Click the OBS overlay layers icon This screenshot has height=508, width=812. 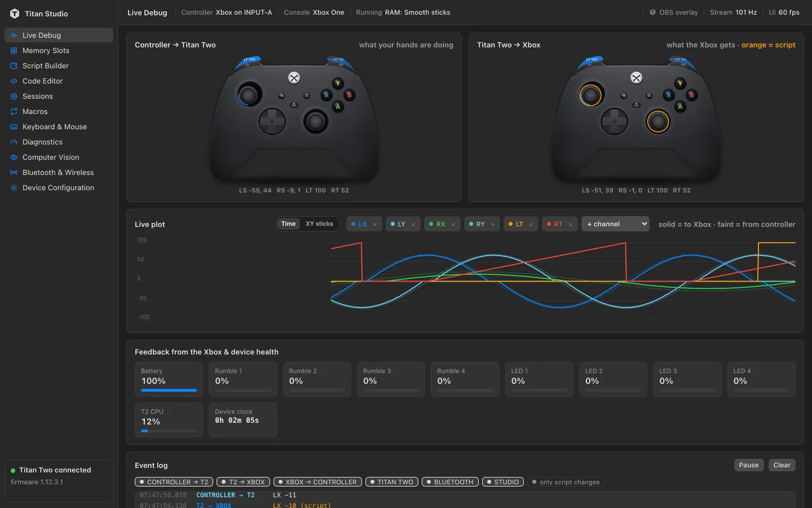tap(652, 12)
